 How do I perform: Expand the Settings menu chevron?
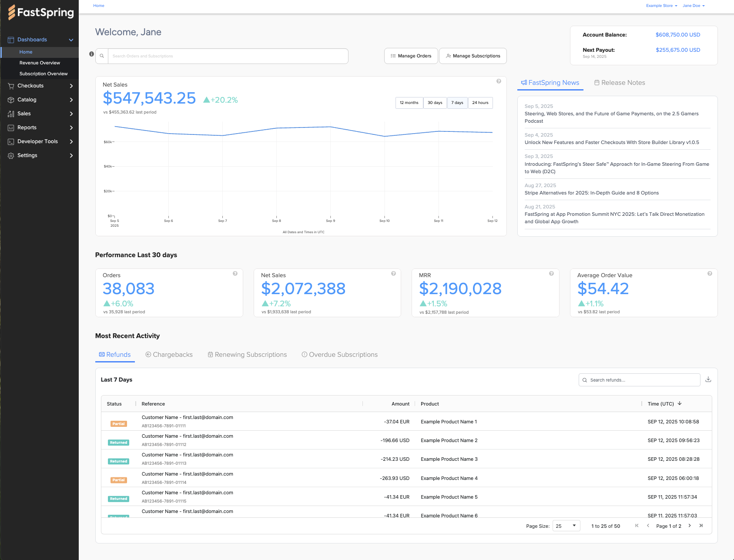coord(71,156)
